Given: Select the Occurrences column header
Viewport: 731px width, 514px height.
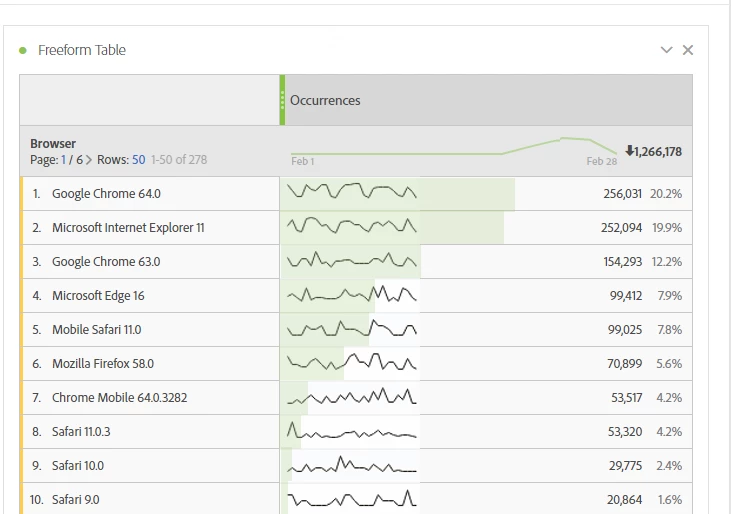Looking at the screenshot, I should point(489,100).
